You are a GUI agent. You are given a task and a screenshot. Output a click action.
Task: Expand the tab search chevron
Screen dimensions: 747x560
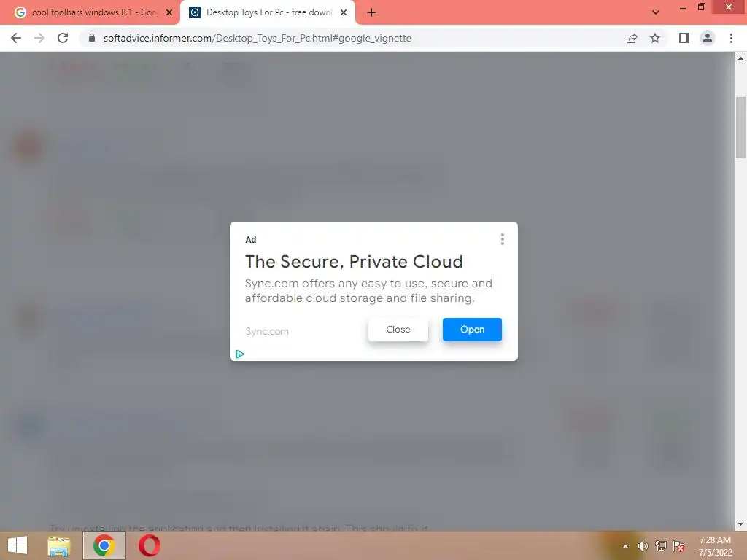656,12
